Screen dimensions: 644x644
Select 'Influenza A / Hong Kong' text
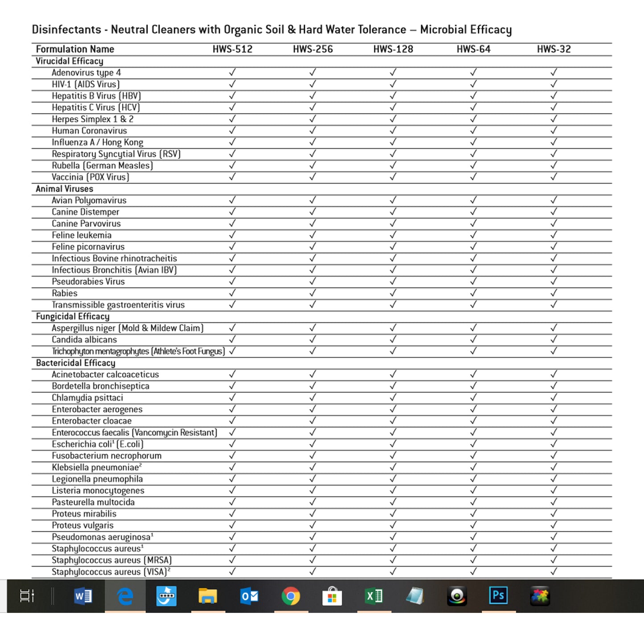[98, 142]
